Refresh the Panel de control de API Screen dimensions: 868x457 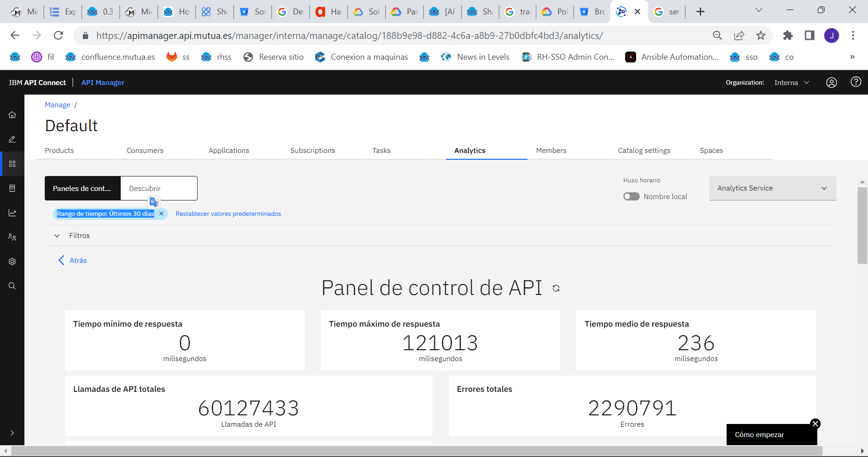click(556, 288)
